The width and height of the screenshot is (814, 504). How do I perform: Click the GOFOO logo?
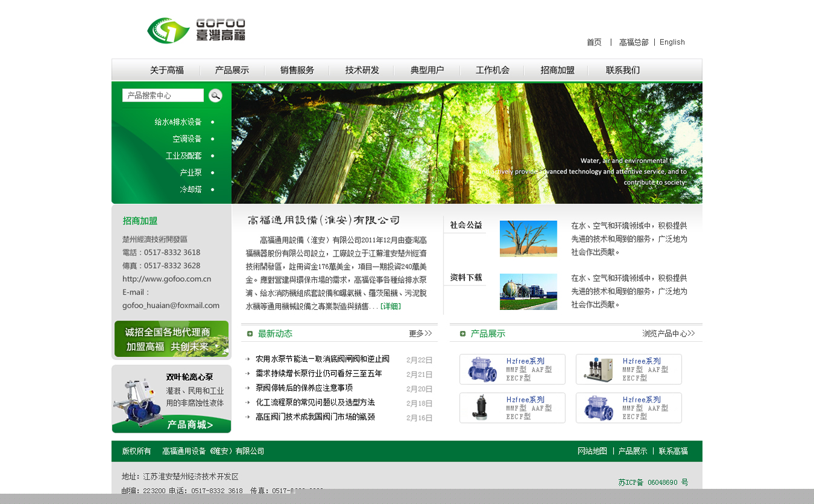[196, 30]
